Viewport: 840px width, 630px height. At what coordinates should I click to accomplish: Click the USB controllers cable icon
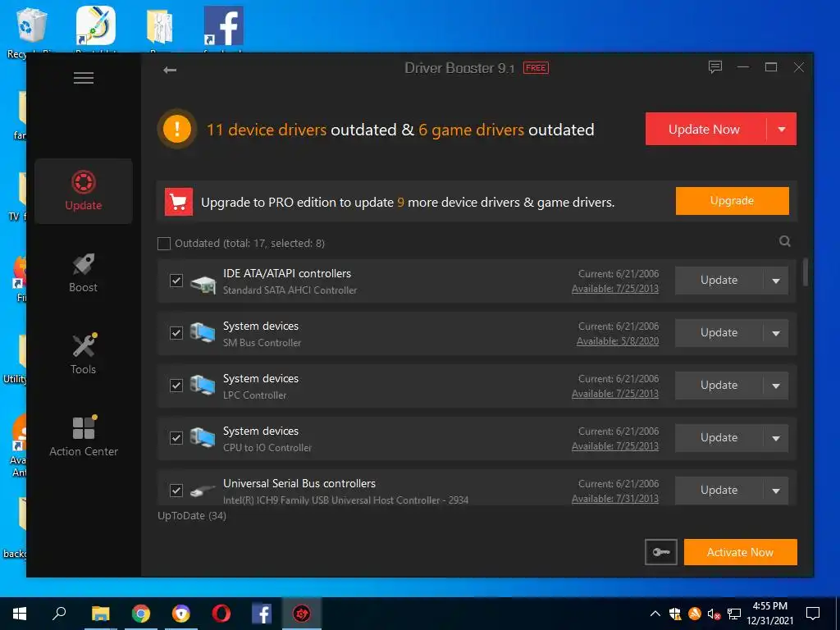click(203, 489)
